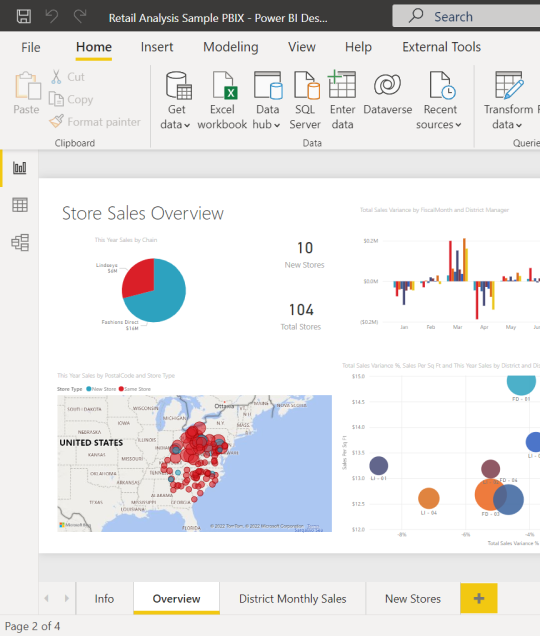540x640 pixels.
Task: Click into the Search box
Action: (466, 16)
